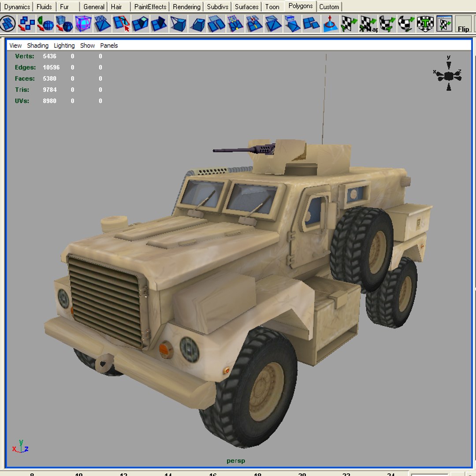Click the Edges count 10596
476x476 pixels.
51,67
